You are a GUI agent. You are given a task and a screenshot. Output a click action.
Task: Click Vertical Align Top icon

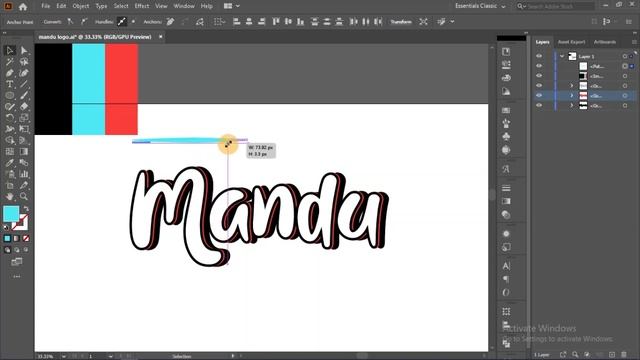(276, 22)
